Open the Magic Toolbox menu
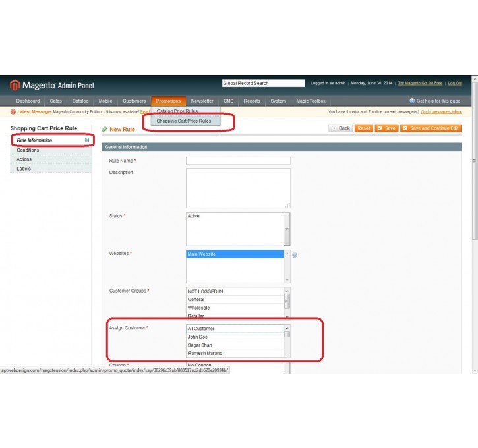The image size is (478, 448). 311,101
